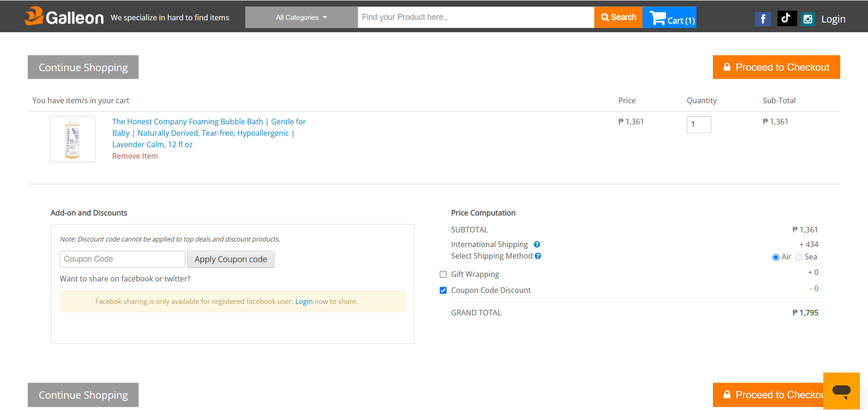The width and height of the screenshot is (868, 410).
Task: Select Sea shipping method
Action: point(799,257)
